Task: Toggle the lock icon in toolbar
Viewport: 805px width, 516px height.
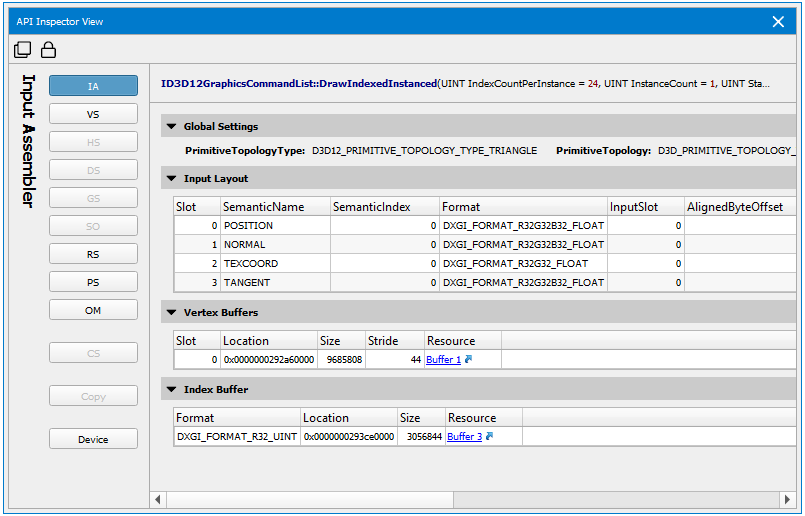Action: (x=47, y=50)
